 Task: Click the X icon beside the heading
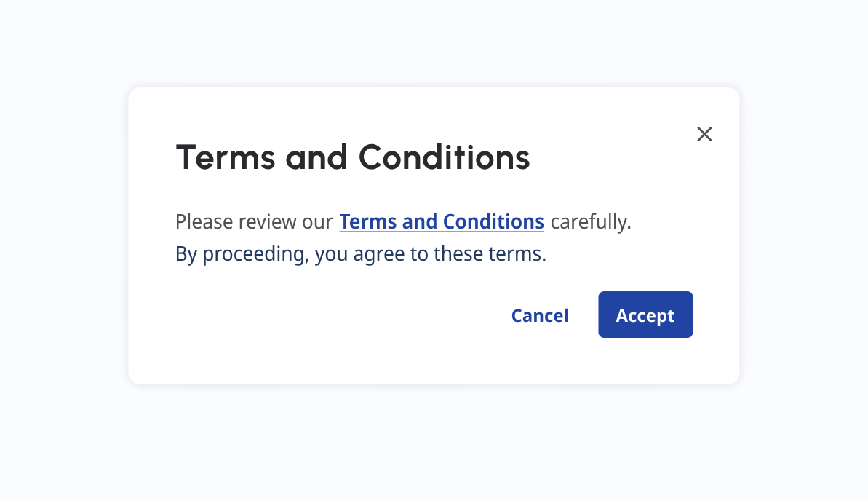[x=704, y=134]
